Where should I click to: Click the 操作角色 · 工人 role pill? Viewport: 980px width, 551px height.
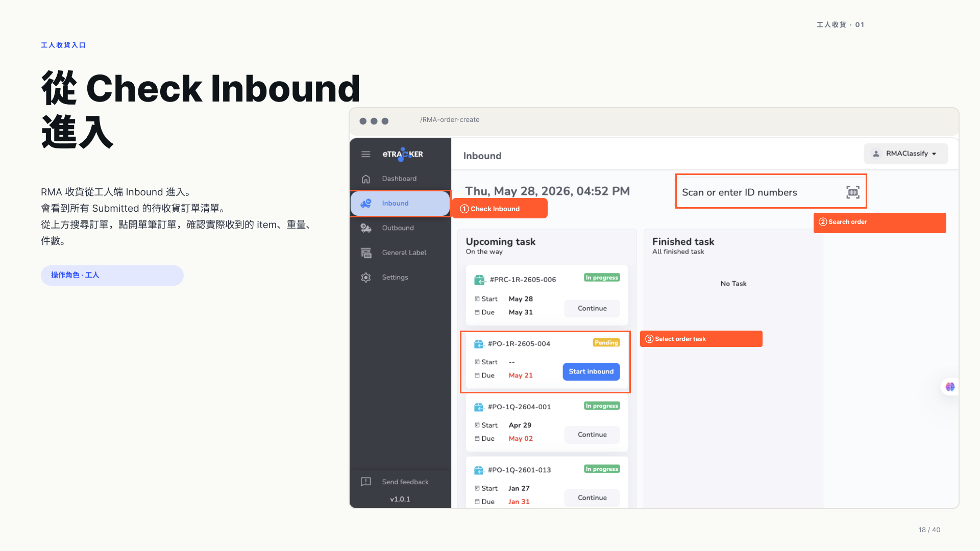click(x=112, y=275)
